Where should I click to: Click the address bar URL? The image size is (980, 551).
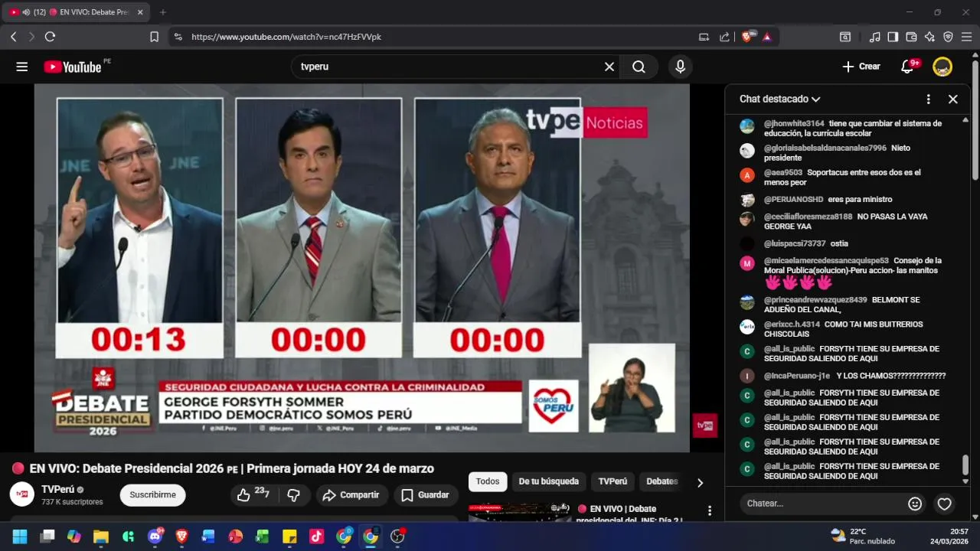(x=286, y=37)
